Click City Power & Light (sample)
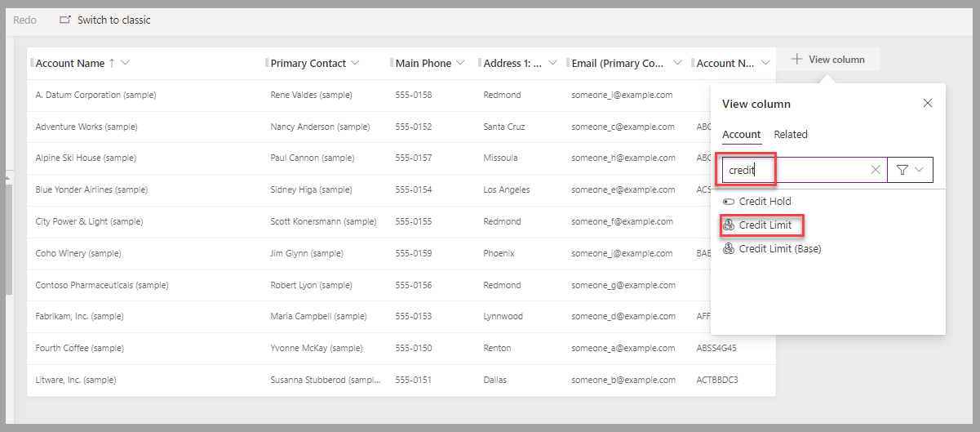This screenshot has height=432, width=980. pos(89,221)
